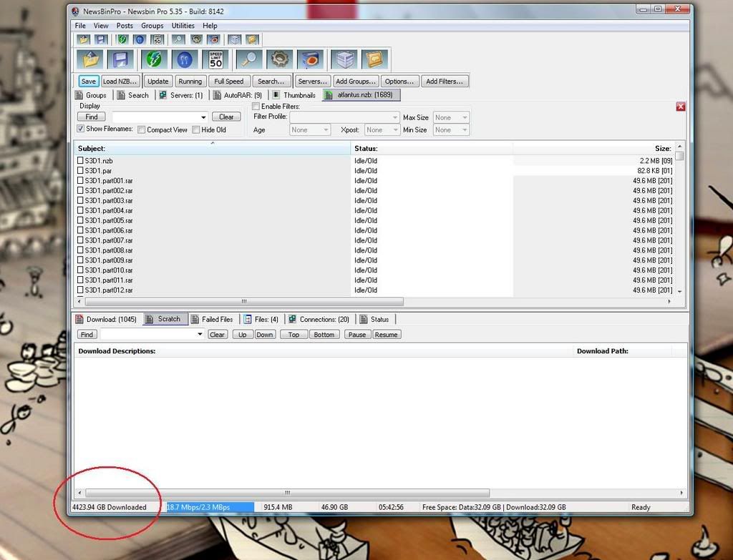Click the large stacked-drawers groups icon
733x560 pixels.
pos(344,60)
